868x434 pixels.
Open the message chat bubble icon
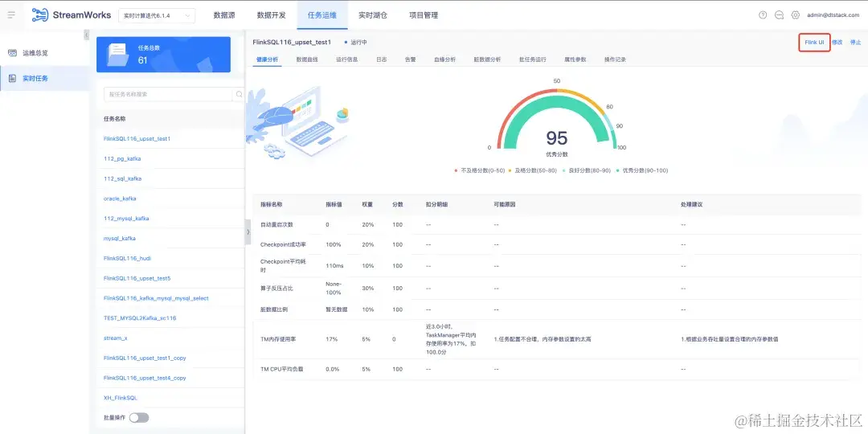779,15
